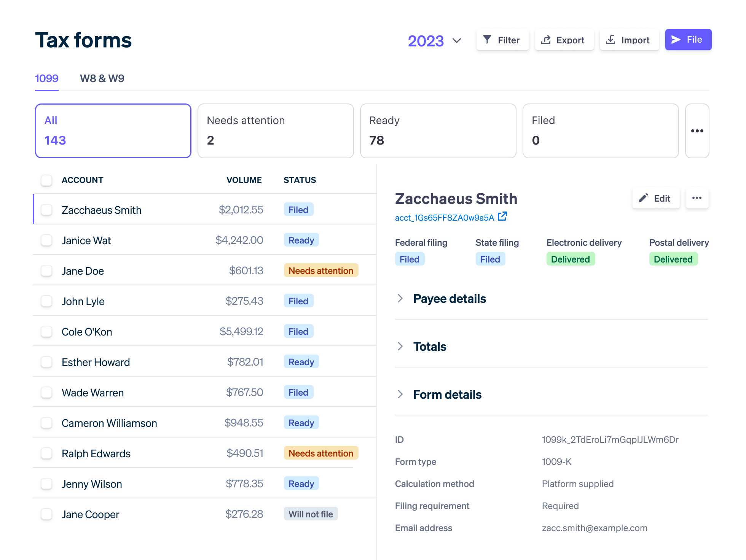Select Cameron Williamson account name

pyautogui.click(x=109, y=423)
